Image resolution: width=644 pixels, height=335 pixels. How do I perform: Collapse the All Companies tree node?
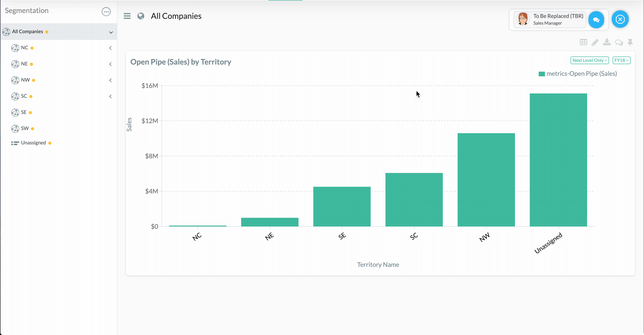tap(111, 32)
